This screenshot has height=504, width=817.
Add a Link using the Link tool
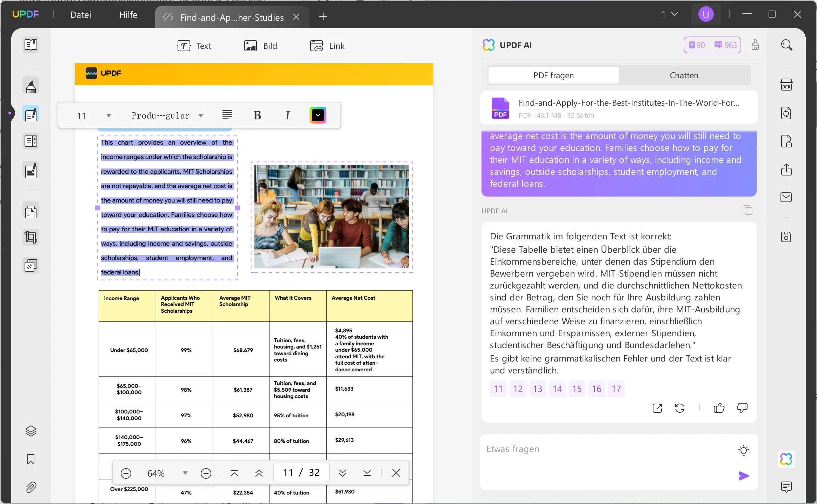(x=327, y=46)
